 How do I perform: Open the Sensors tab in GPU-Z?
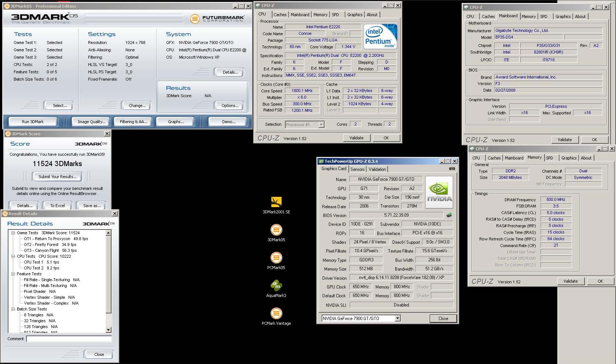point(357,169)
